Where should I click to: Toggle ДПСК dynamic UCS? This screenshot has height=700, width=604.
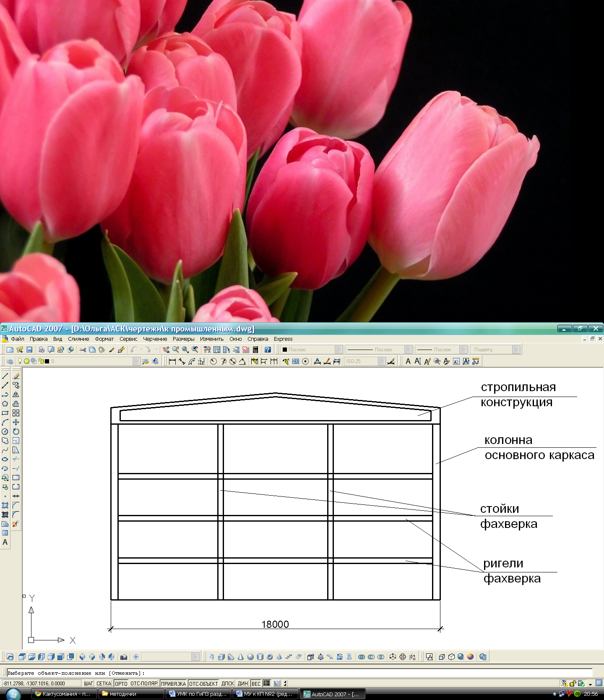228,683
